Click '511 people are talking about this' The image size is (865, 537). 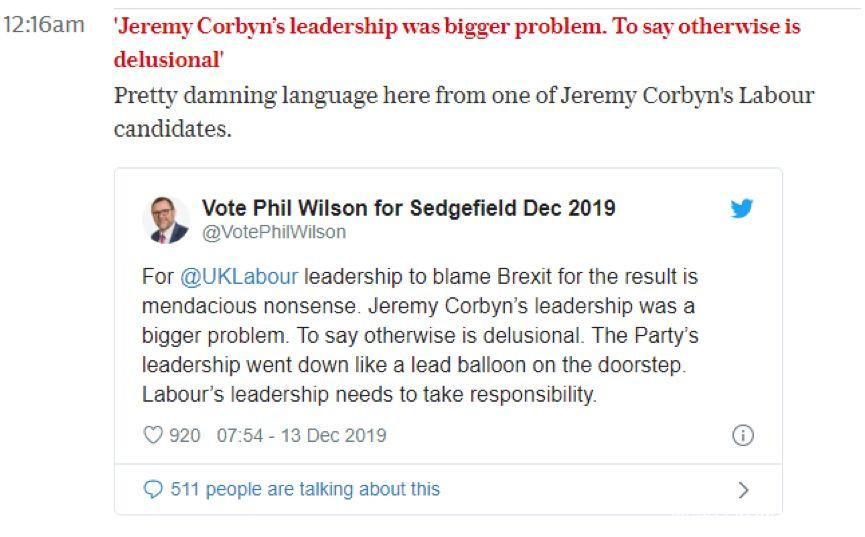(305, 490)
